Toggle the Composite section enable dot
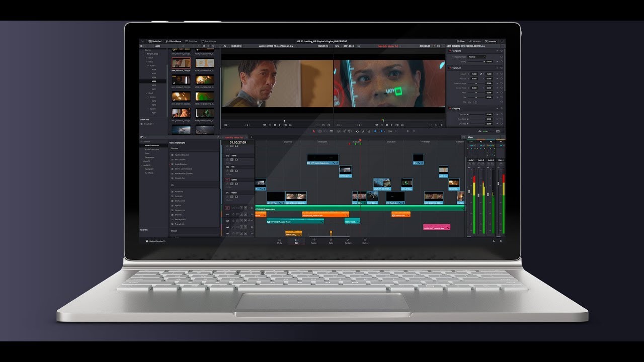This screenshot has height=362, width=644. pyautogui.click(x=450, y=51)
